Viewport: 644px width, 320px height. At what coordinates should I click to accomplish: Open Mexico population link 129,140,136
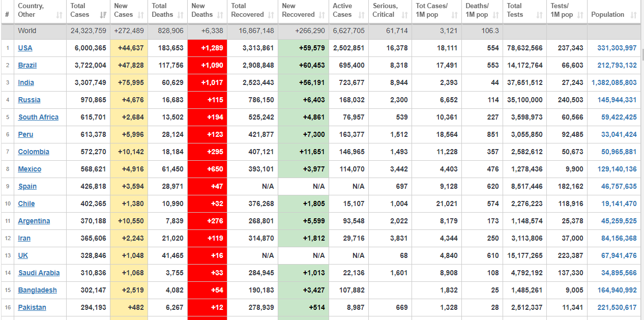[x=617, y=169]
